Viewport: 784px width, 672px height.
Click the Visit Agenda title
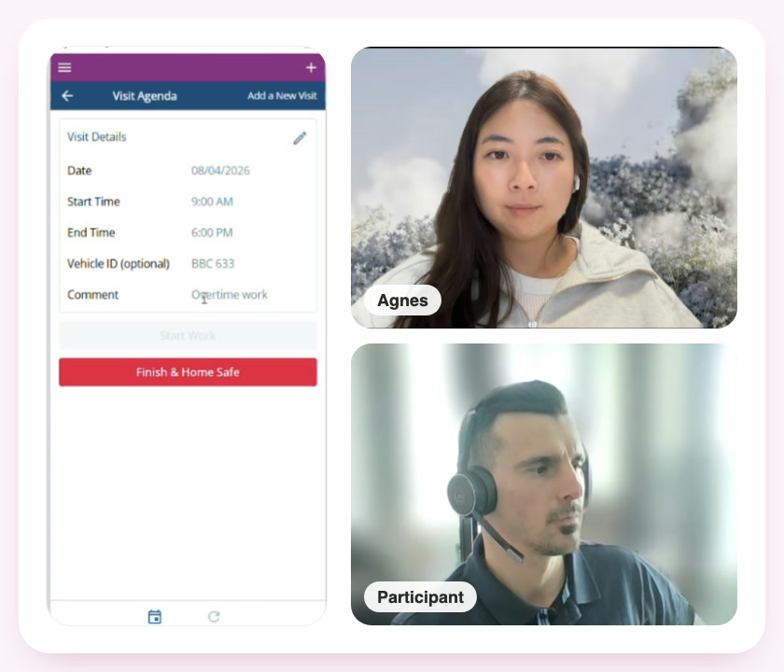pos(145,96)
